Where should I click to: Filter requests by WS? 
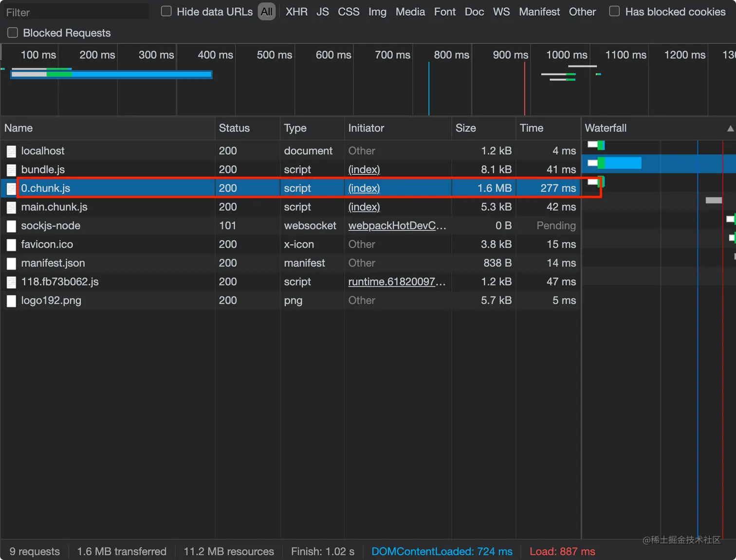click(x=501, y=12)
